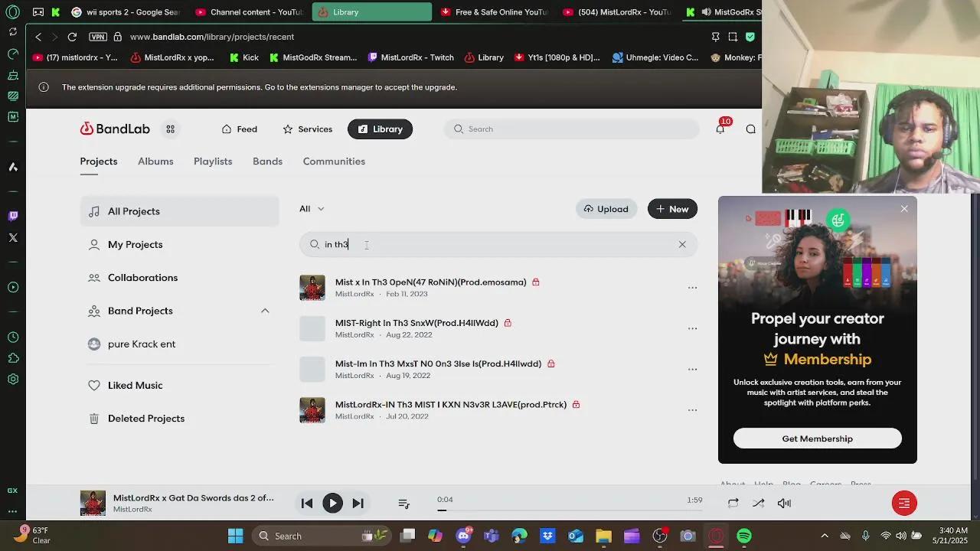Image resolution: width=980 pixels, height=551 pixels.
Task: Toggle repeat in the player bar
Action: (x=733, y=503)
